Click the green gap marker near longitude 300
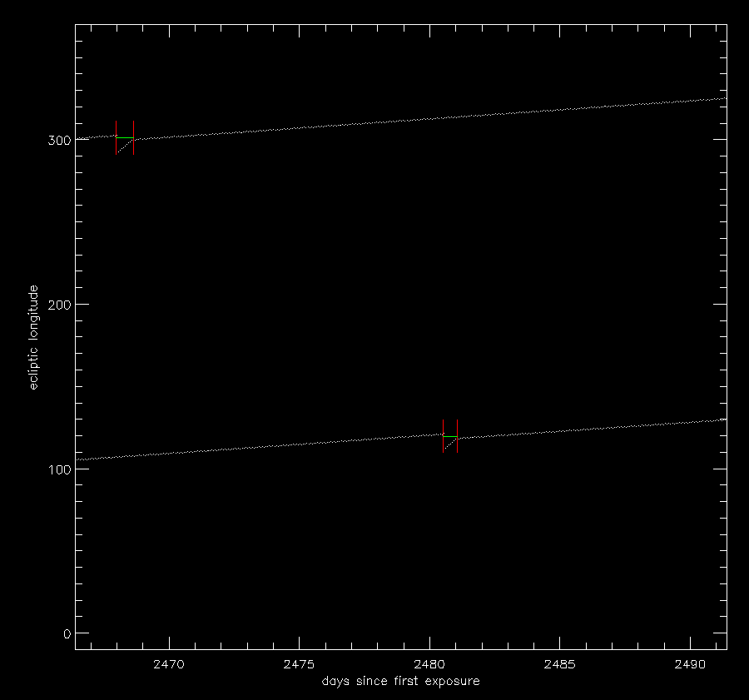This screenshot has height=700, width=749. coord(125,137)
